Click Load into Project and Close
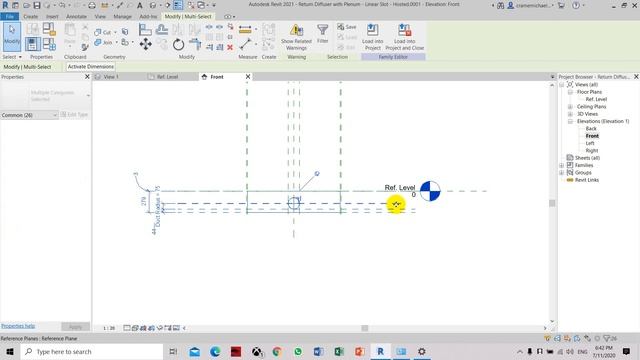The height and width of the screenshot is (360, 640). coord(404,37)
